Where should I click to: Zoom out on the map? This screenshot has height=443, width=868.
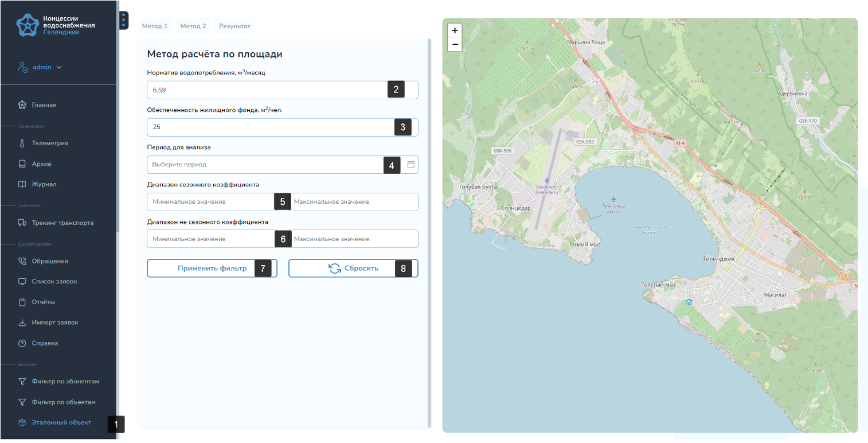pyautogui.click(x=455, y=44)
